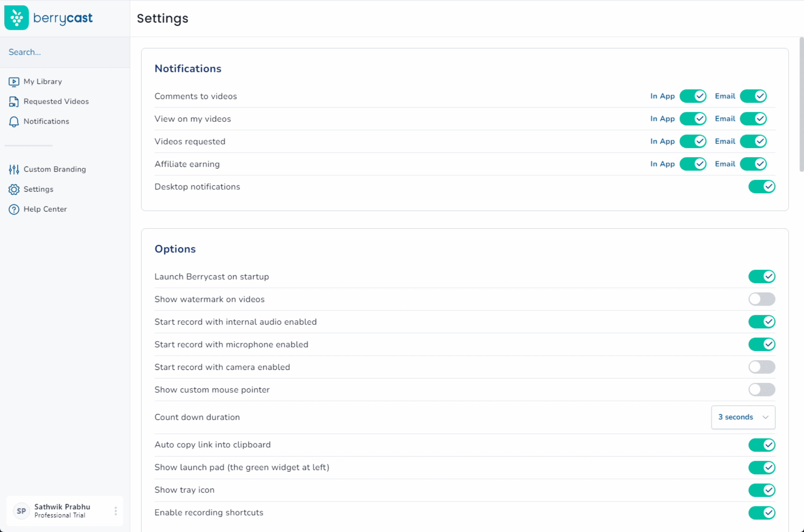804x532 pixels.
Task: Toggle In App for Videos requested
Action: click(x=693, y=141)
